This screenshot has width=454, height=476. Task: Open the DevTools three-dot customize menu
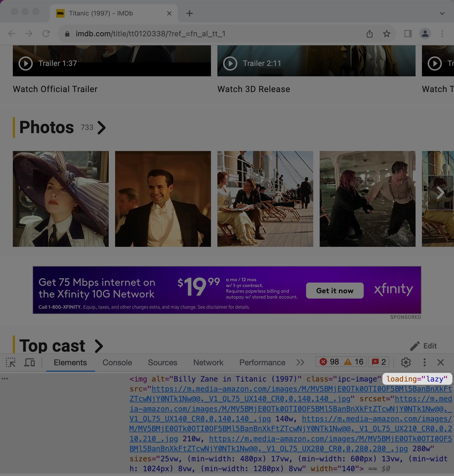[424, 362]
